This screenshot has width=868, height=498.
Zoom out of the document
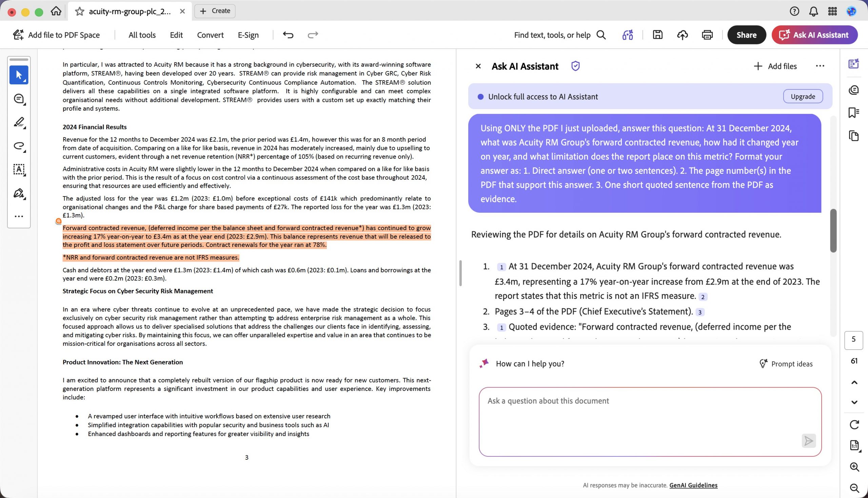click(854, 488)
